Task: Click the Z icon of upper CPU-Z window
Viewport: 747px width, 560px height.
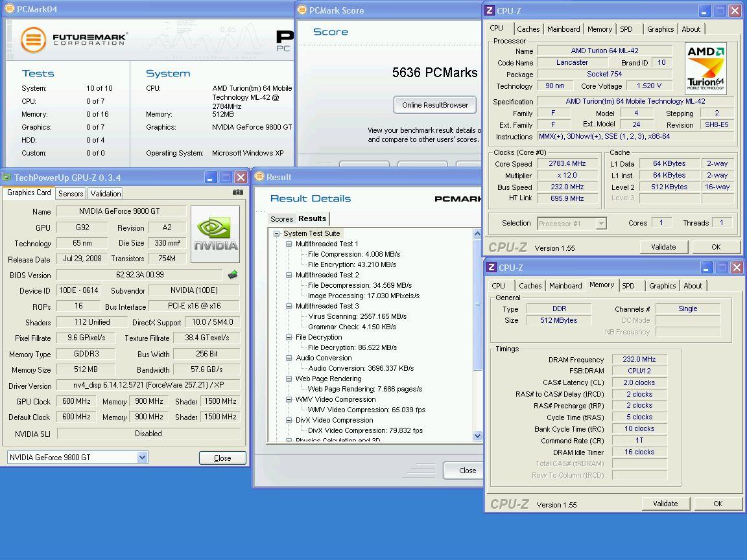Action: (x=490, y=10)
